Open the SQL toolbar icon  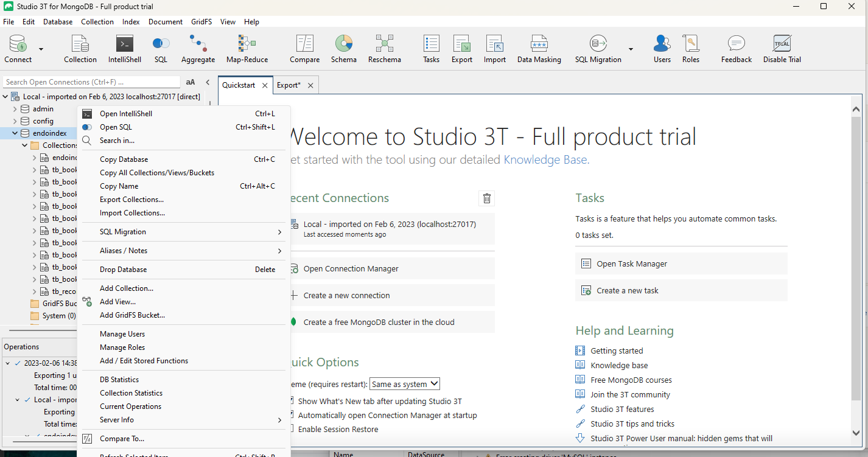[x=161, y=48]
